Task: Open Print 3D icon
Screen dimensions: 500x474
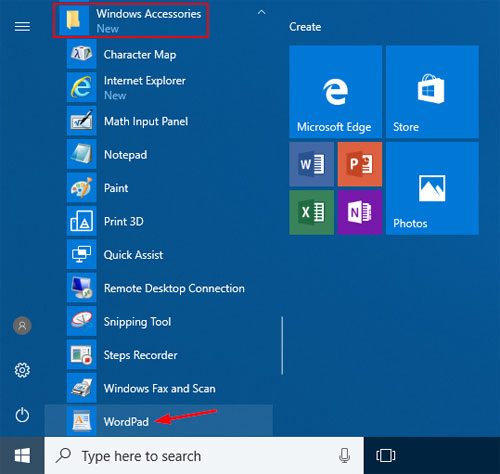Action: 81,221
